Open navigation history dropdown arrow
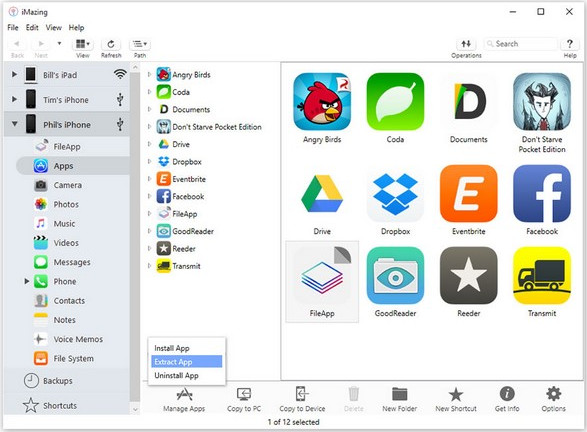Screen dimensions: 587x432 pyautogui.click(x=59, y=43)
